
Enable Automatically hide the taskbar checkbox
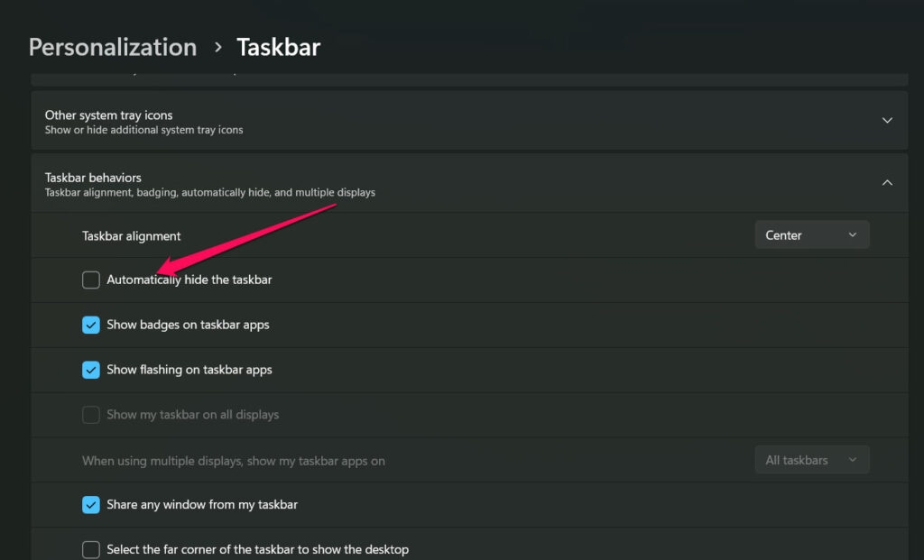point(91,280)
